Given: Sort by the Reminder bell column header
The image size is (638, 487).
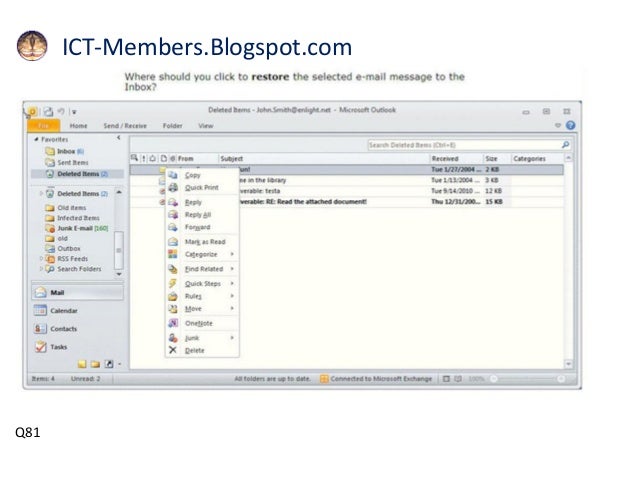Looking at the screenshot, I should [153, 159].
